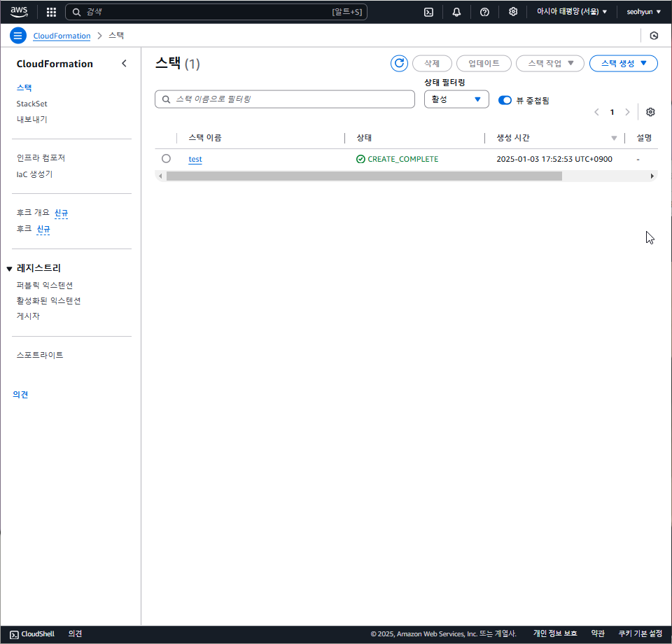
Task: Click the horizontal table scrollbar
Action: tap(364, 176)
